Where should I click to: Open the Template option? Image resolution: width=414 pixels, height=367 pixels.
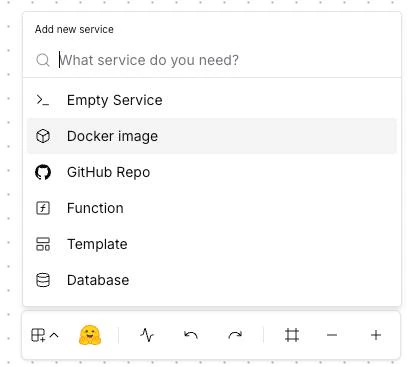(212, 244)
